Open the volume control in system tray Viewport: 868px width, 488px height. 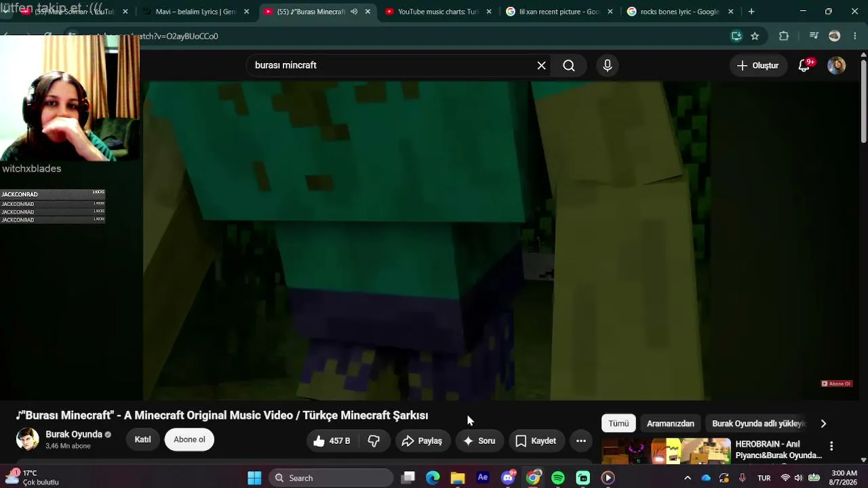[x=798, y=478]
